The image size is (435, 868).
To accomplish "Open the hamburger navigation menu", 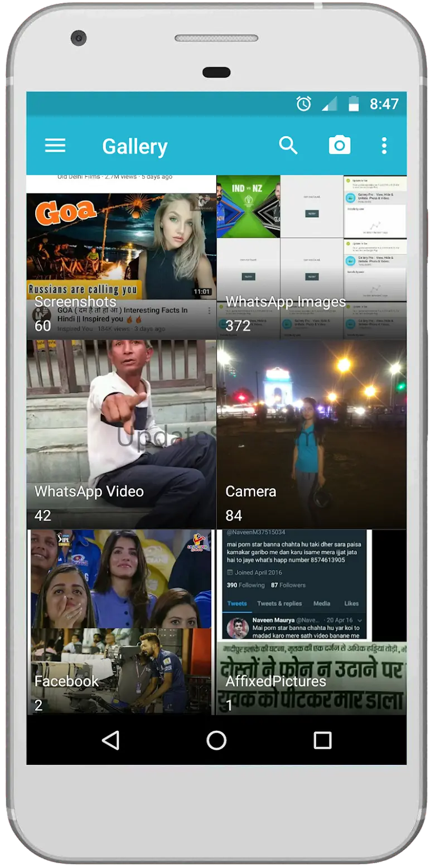I will (55, 146).
